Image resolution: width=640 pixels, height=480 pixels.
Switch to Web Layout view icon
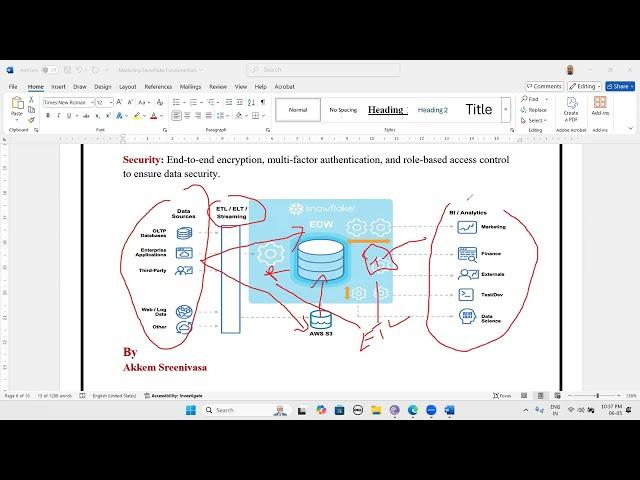(558, 396)
